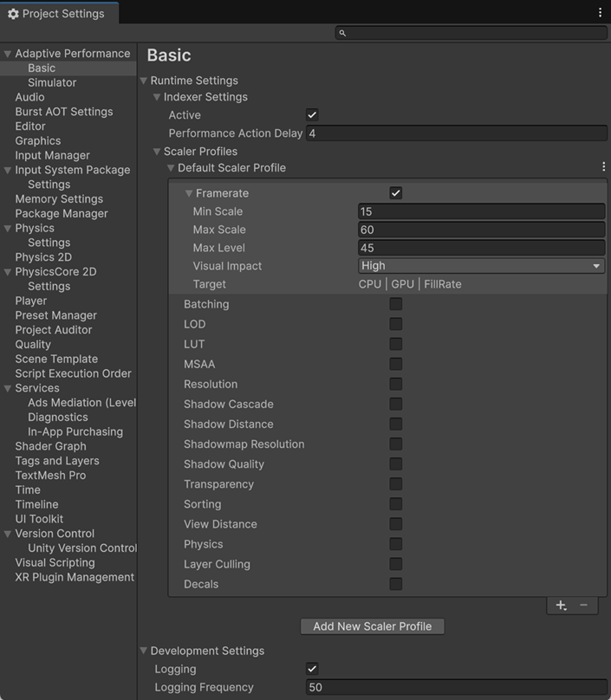Click the plus icon to add a scaler
The height and width of the screenshot is (700, 611).
(x=560, y=606)
